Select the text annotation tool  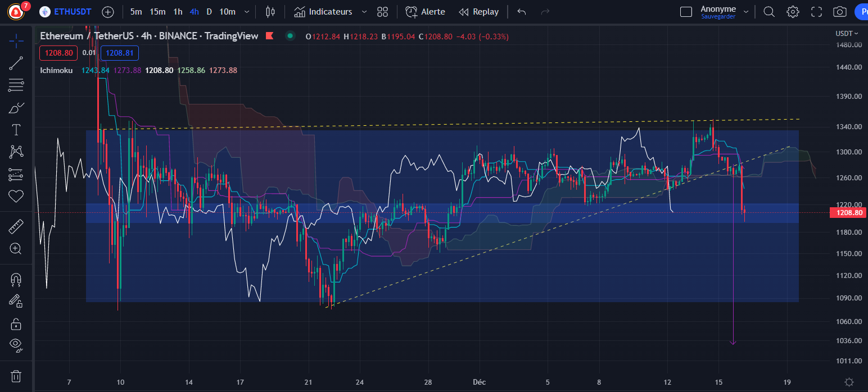pos(16,130)
